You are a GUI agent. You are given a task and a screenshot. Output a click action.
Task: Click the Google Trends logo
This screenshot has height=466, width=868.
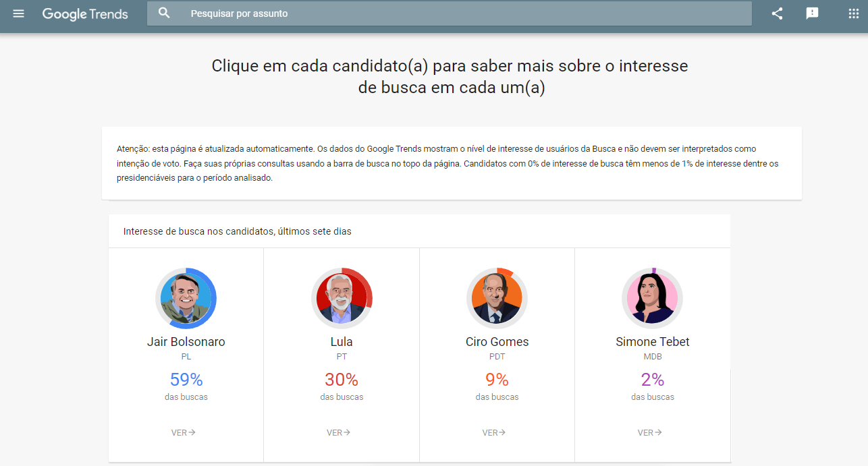click(85, 14)
